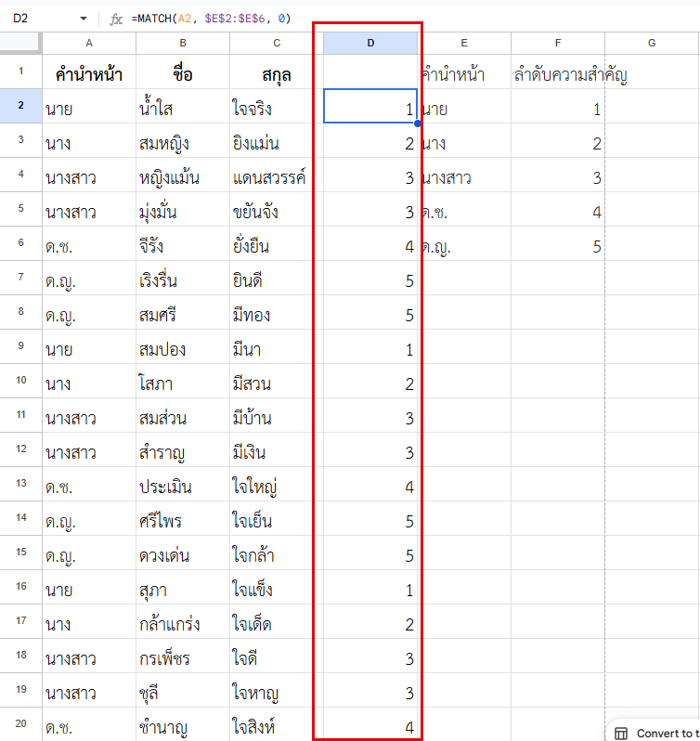Viewport: 700px width, 741px height.
Task: Select column A header
Action: click(x=89, y=43)
